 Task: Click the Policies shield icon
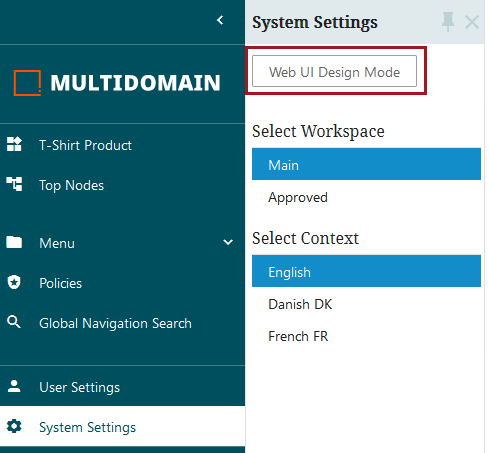(14, 282)
